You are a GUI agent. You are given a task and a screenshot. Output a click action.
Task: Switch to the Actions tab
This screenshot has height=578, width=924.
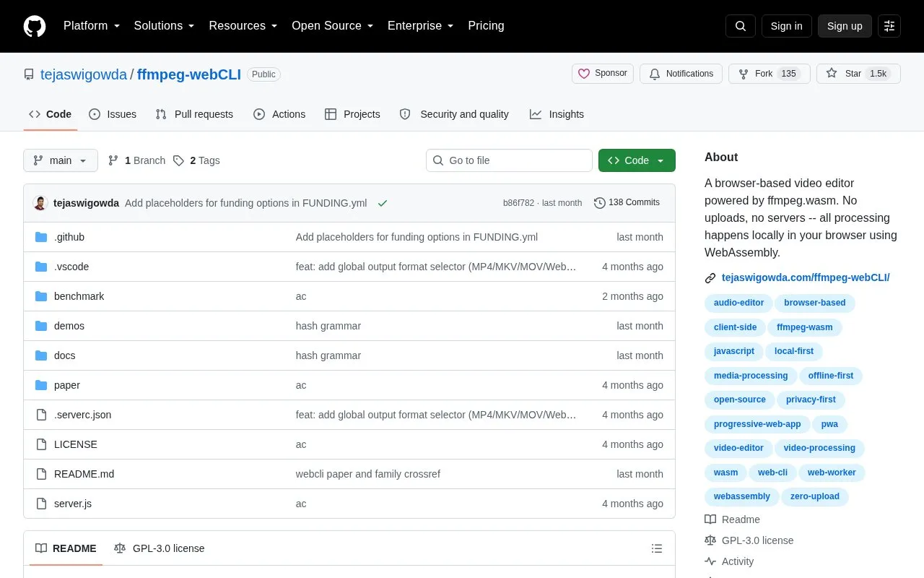[x=279, y=114]
